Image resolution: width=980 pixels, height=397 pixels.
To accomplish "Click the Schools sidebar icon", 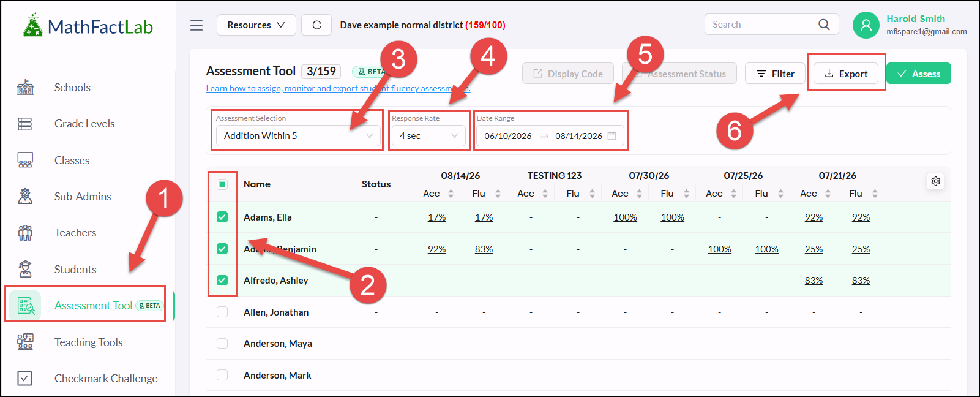I will point(25,88).
